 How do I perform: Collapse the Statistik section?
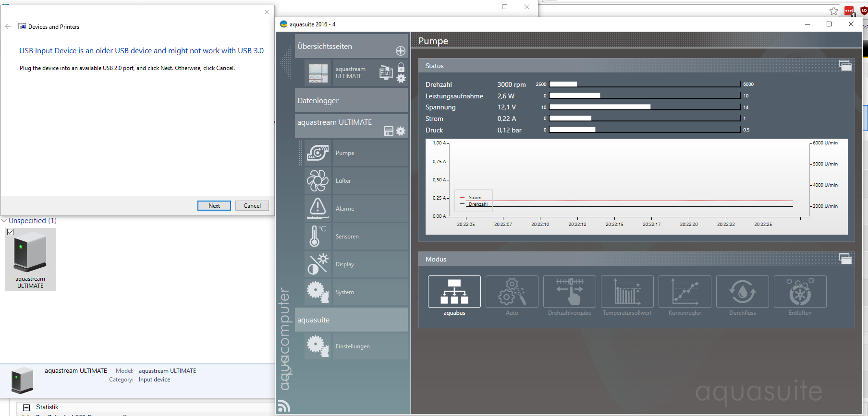pos(26,407)
